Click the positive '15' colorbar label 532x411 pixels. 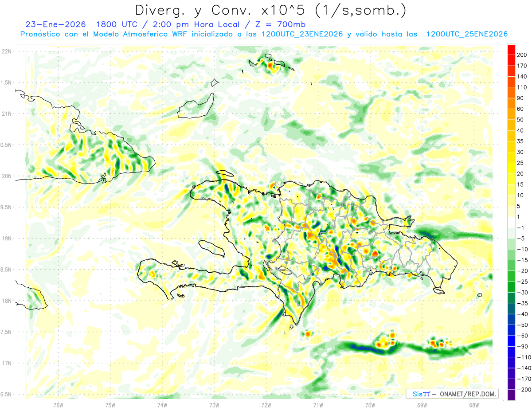(x=520, y=184)
